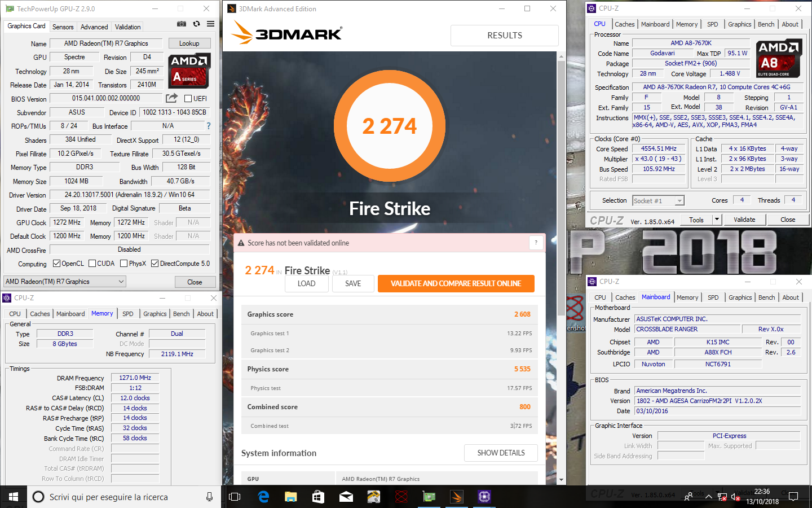Open Task View from the taskbar

[x=235, y=497]
